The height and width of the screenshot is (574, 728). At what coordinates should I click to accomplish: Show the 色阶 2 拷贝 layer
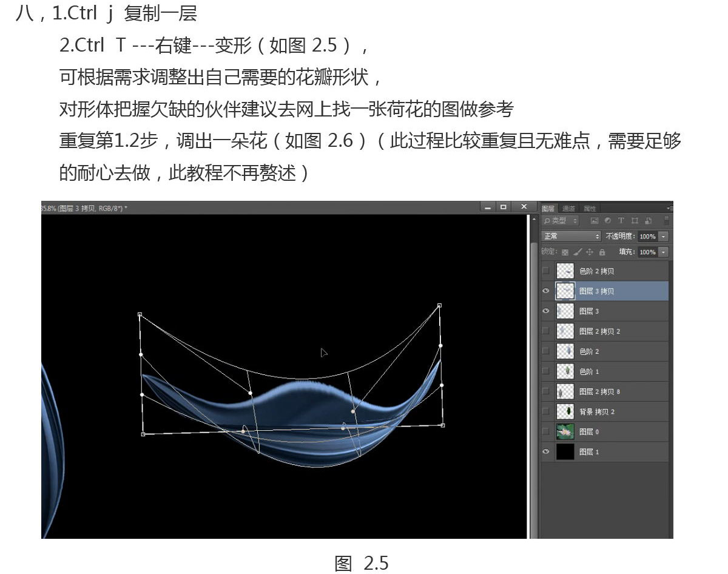[546, 271]
